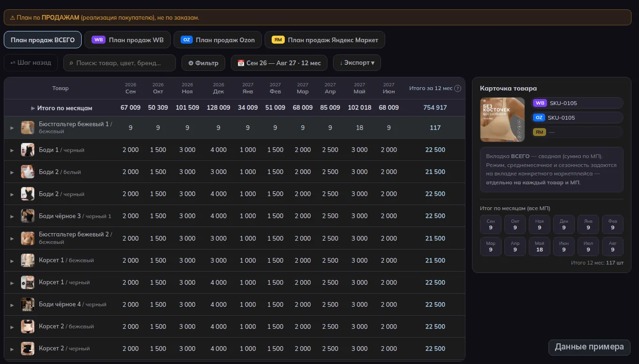
Task: Click the "Товар" column header
Action: tap(61, 88)
